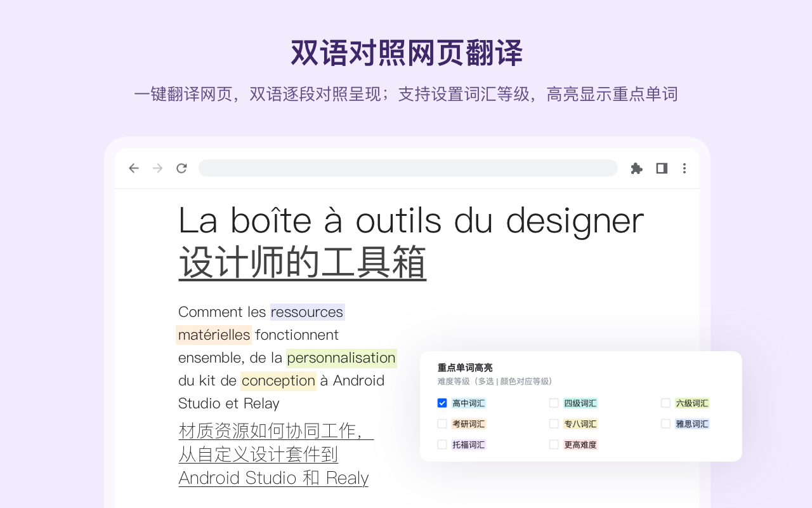
Task: Open the browser side panel icon
Action: [660, 168]
